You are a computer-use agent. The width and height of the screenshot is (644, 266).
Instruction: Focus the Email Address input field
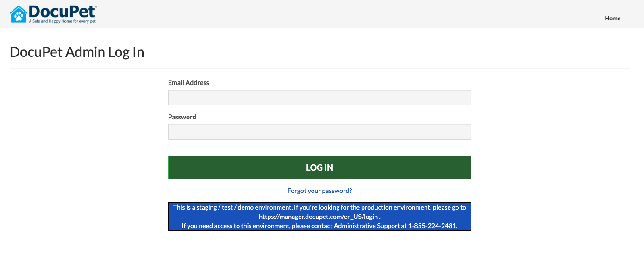(319, 98)
